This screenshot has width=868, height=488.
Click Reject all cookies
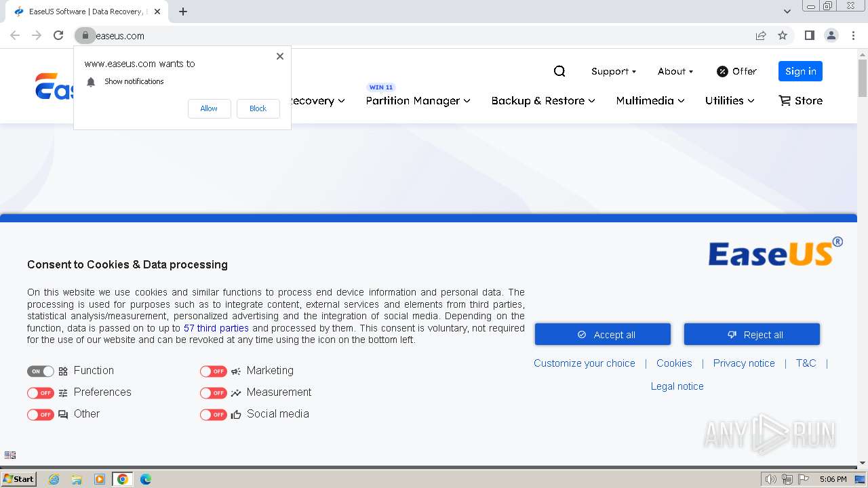[x=752, y=334]
